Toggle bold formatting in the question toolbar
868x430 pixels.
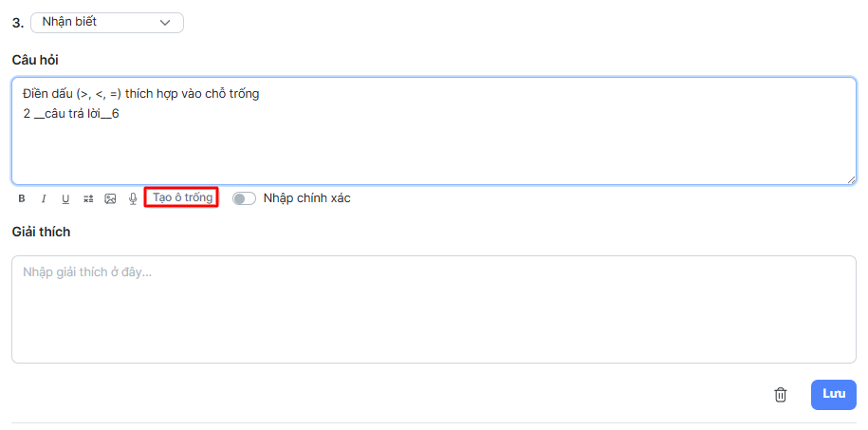click(x=22, y=198)
